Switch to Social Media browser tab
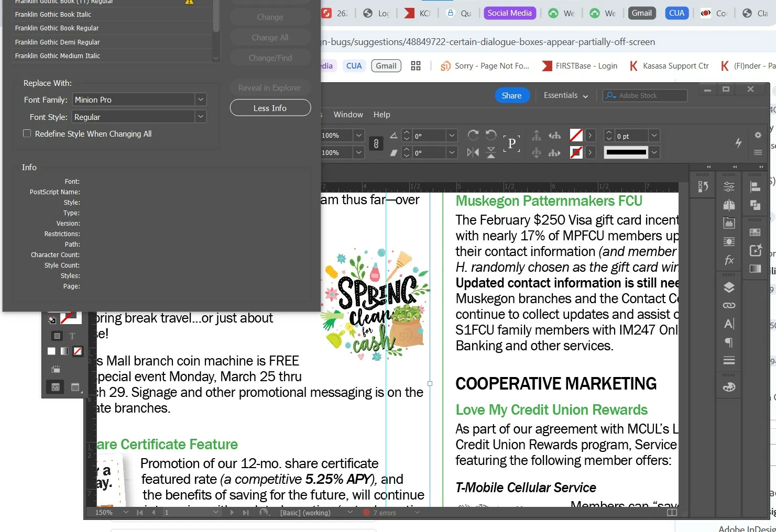The width and height of the screenshot is (776, 532). 510,13
